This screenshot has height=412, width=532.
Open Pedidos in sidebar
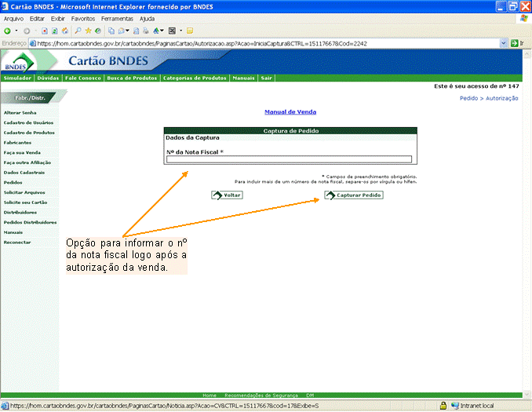pyautogui.click(x=13, y=183)
